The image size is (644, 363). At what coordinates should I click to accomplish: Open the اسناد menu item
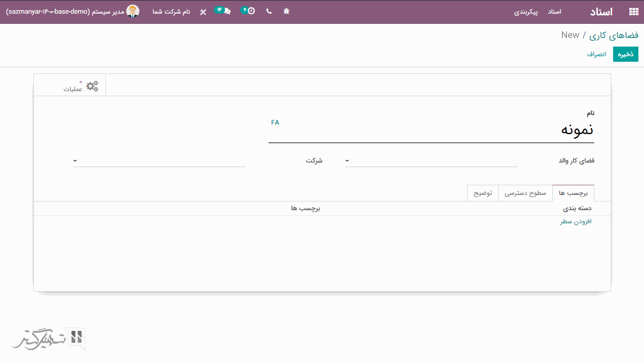pyautogui.click(x=554, y=12)
